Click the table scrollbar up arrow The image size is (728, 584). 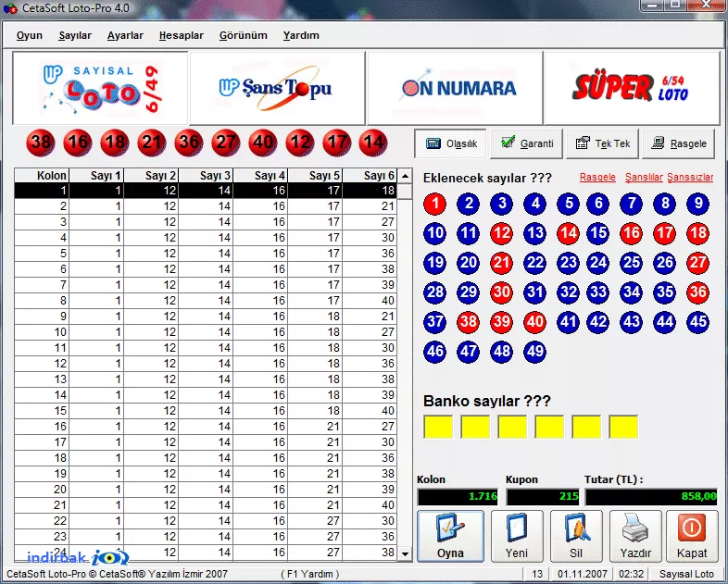coord(405,176)
